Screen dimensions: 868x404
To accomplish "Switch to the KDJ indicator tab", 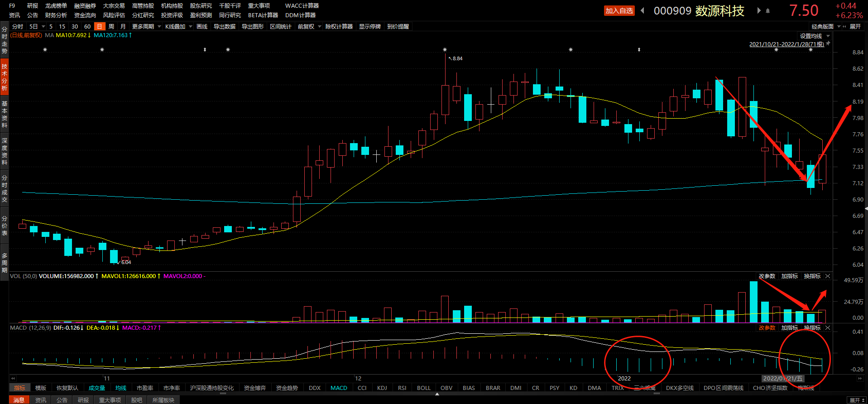I will pyautogui.click(x=382, y=388).
